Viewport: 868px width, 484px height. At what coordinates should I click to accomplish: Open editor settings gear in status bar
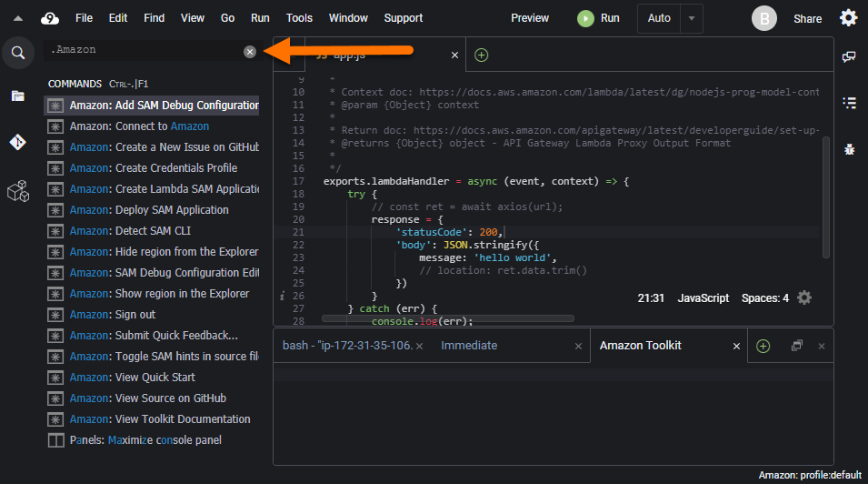[804, 297]
